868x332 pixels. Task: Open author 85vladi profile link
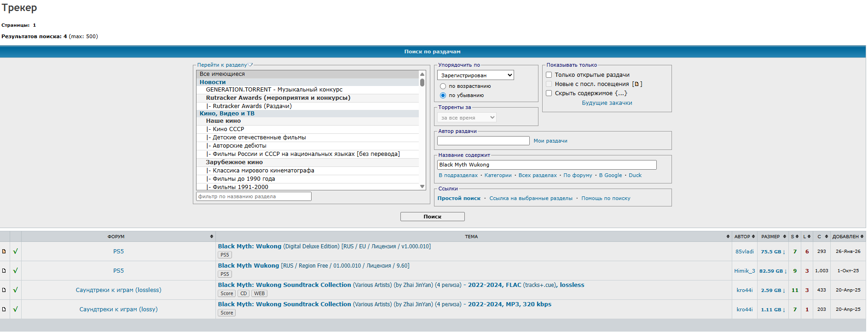745,252
